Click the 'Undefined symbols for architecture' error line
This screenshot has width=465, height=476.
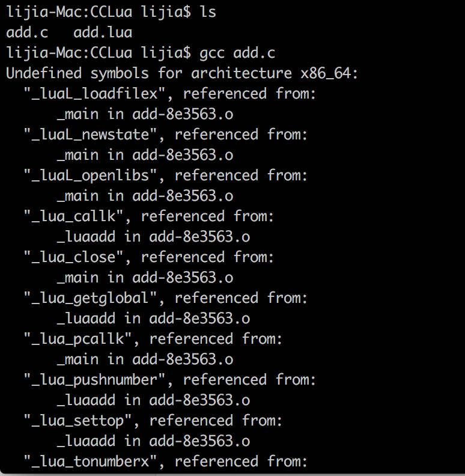182,73
